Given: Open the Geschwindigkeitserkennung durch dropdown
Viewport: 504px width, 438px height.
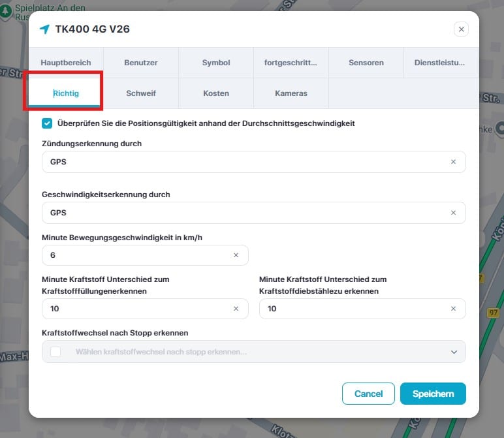Looking at the screenshot, I should [248, 213].
